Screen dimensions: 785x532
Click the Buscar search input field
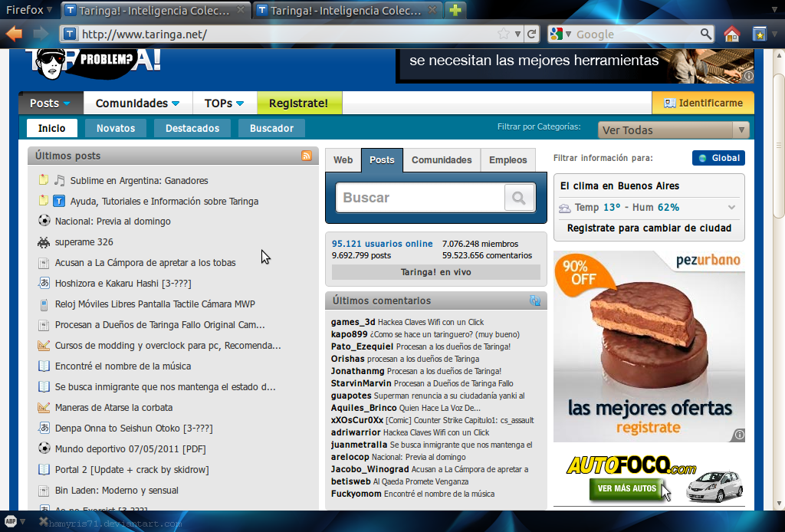[421, 198]
